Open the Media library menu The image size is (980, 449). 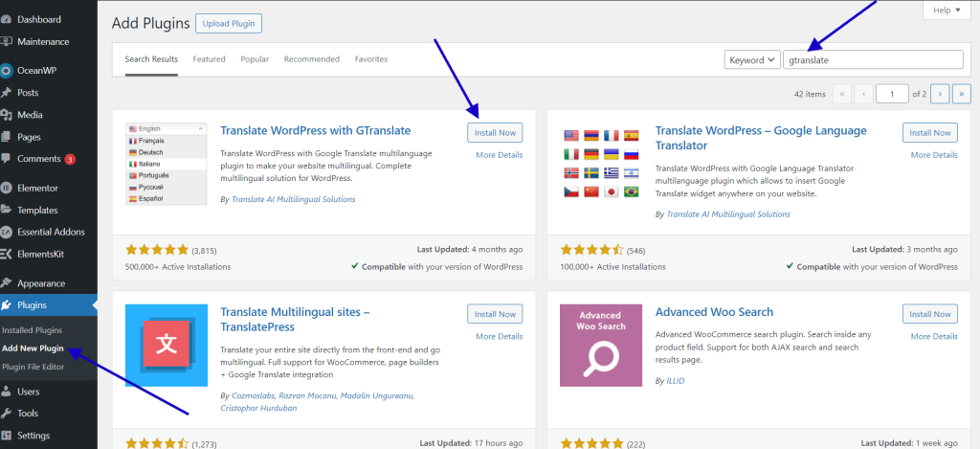coord(30,115)
